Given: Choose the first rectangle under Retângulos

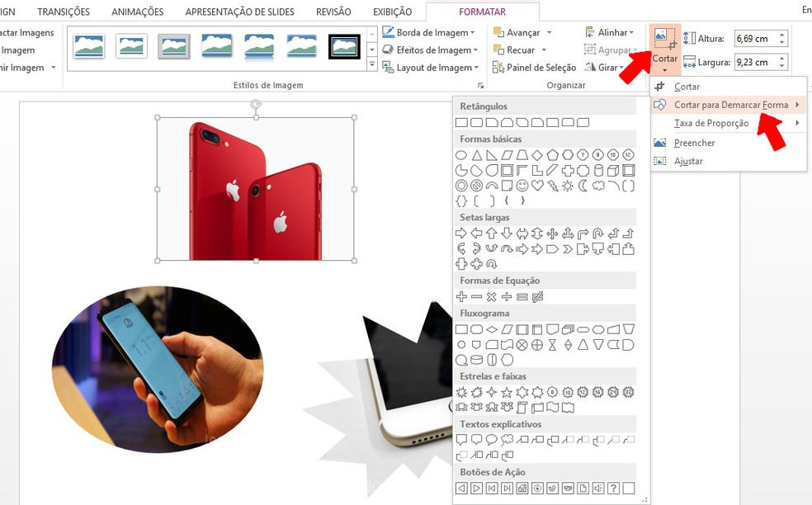Looking at the screenshot, I should (461, 123).
